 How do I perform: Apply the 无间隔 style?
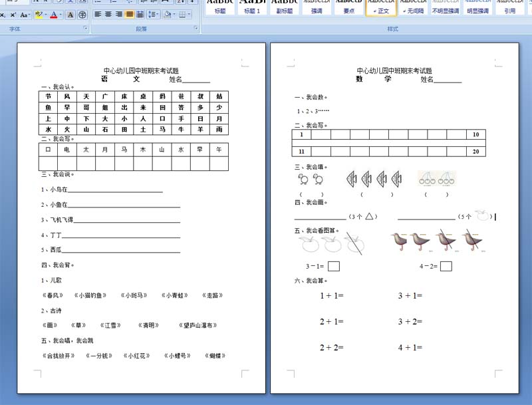tap(413, 7)
